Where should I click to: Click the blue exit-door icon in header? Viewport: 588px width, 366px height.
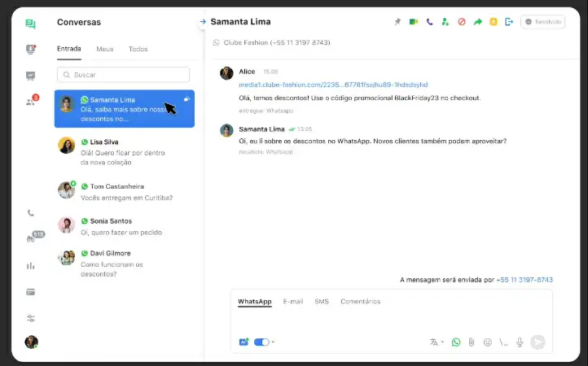pyautogui.click(x=509, y=22)
